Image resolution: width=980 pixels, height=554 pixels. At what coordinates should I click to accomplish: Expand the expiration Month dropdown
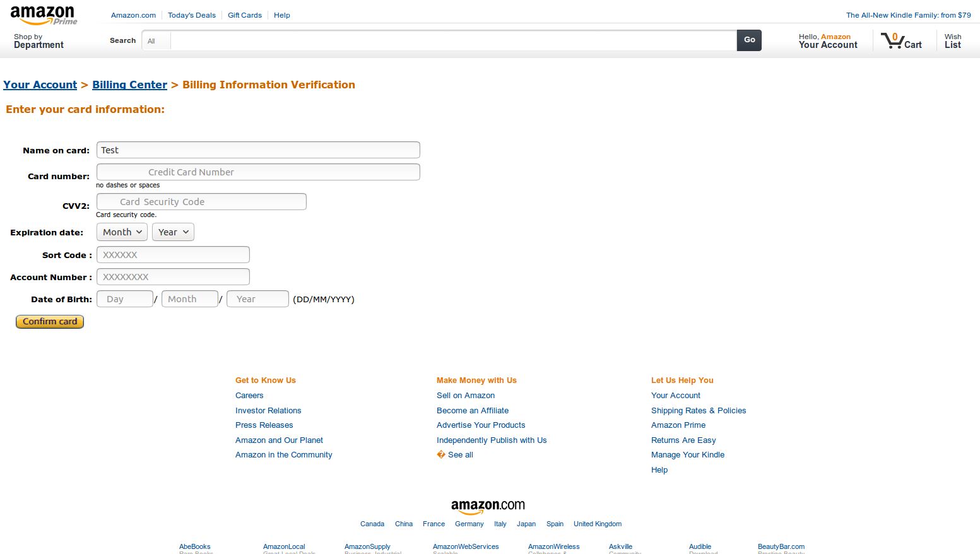(x=122, y=232)
